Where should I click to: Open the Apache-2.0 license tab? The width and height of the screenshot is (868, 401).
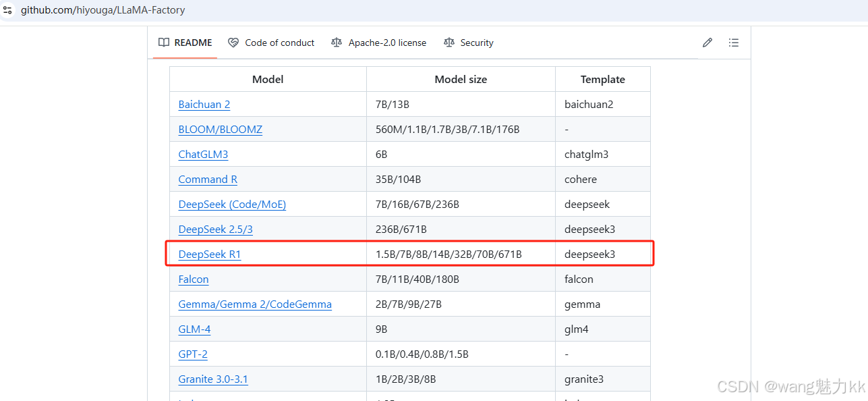click(379, 43)
